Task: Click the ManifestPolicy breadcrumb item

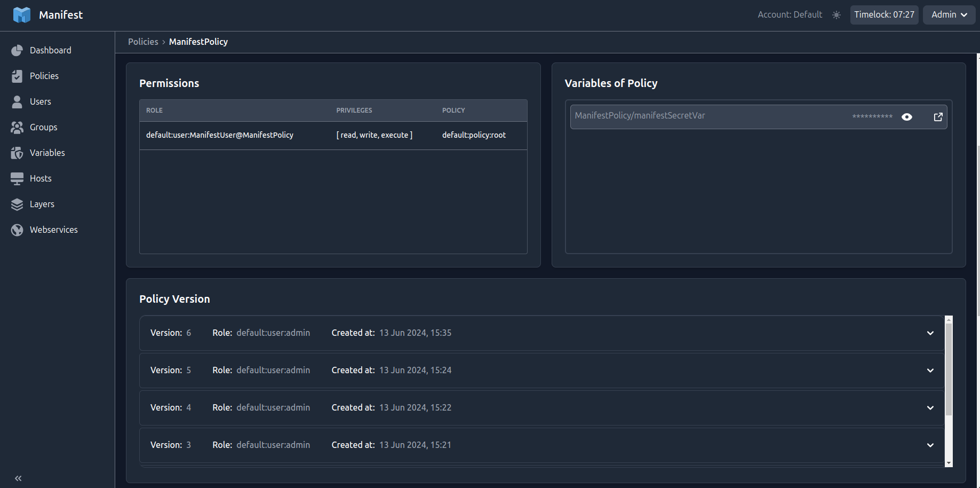Action: [x=198, y=42]
